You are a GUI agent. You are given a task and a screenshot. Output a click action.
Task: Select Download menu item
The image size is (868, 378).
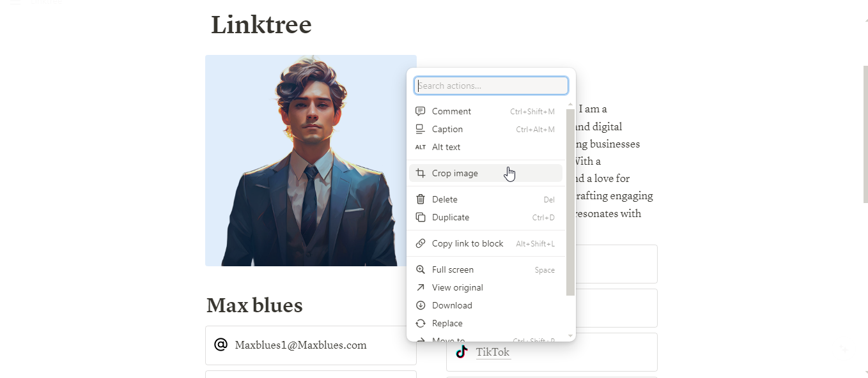(486, 305)
